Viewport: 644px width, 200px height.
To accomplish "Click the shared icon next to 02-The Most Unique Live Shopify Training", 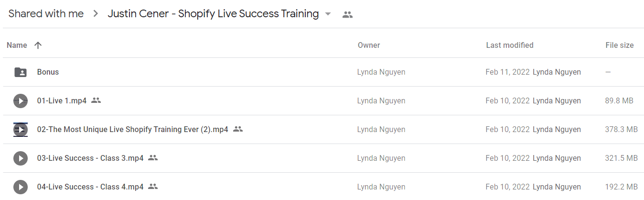I will pyautogui.click(x=238, y=129).
